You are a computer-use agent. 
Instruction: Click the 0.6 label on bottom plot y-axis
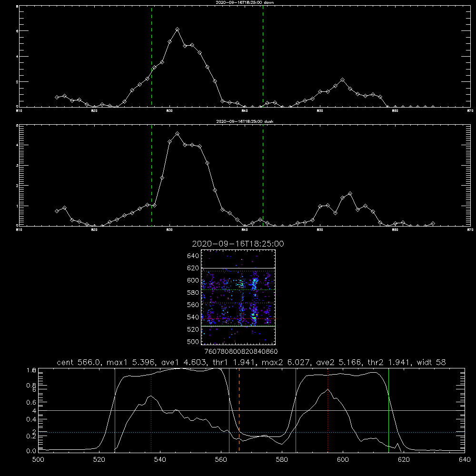pos(31,402)
